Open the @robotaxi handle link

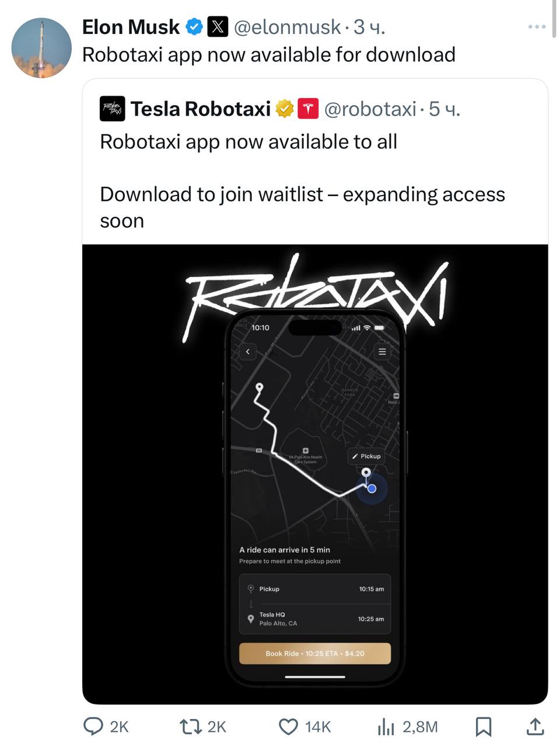pos(370,109)
